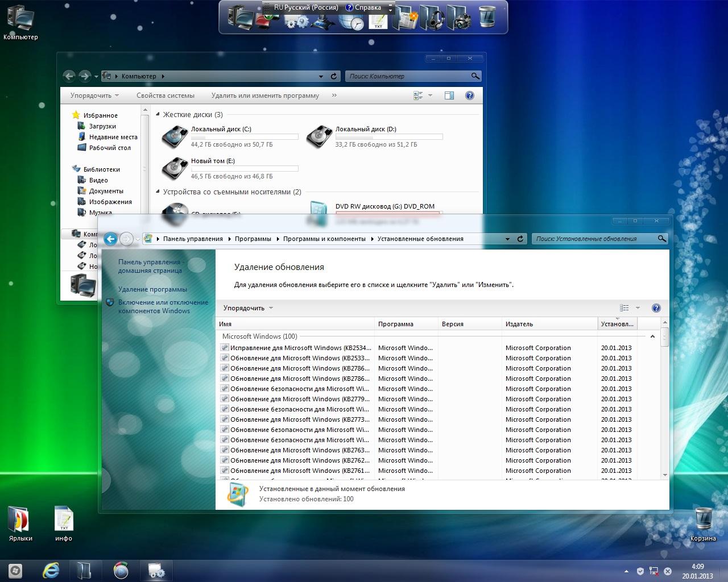Launch Internet Explorer from the taskbar
The image size is (728, 582).
click(x=51, y=570)
